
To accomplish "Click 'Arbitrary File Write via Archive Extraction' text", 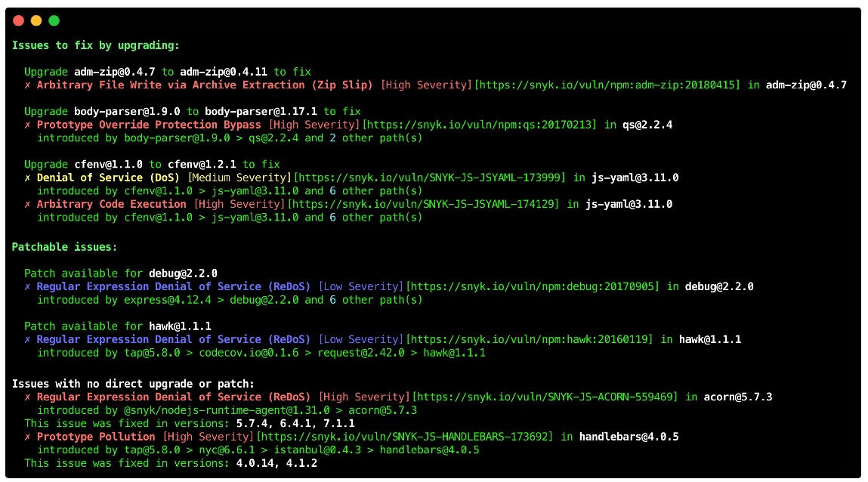I will click(x=171, y=85).
